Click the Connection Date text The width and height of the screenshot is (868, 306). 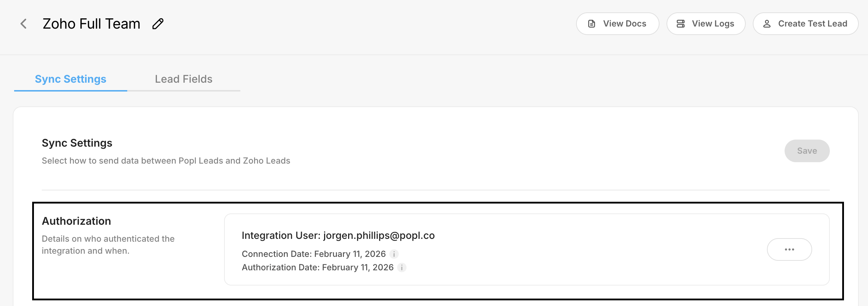point(313,254)
